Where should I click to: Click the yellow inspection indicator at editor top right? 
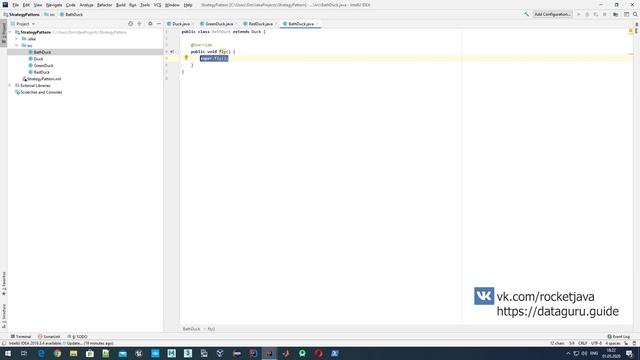(631, 31)
